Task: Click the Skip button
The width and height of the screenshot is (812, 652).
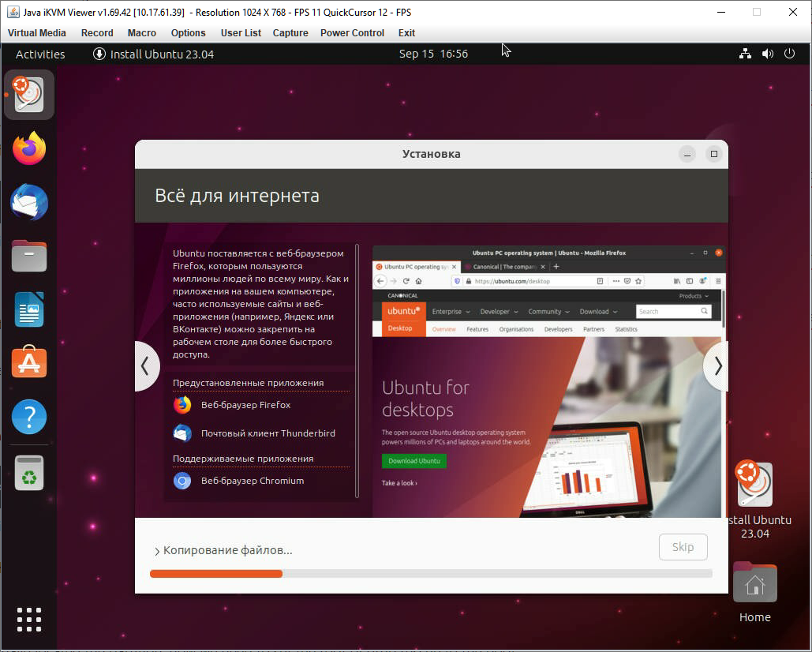Action: pos(683,547)
